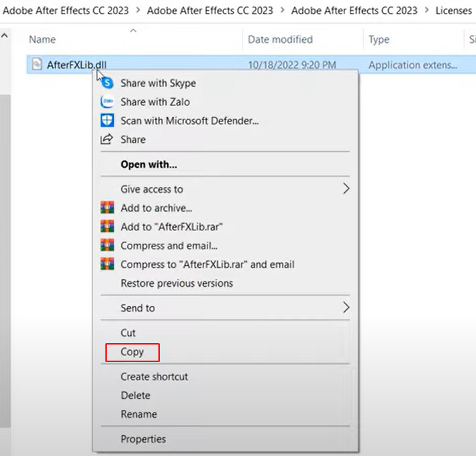This screenshot has height=456, width=476.
Task: Click the Skype icon in context menu
Action: [106, 83]
